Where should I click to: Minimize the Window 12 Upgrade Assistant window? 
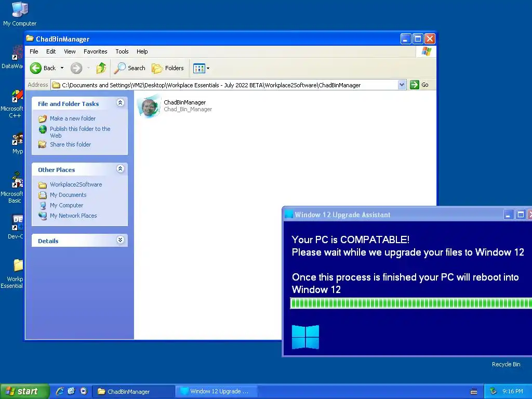pyautogui.click(x=508, y=215)
